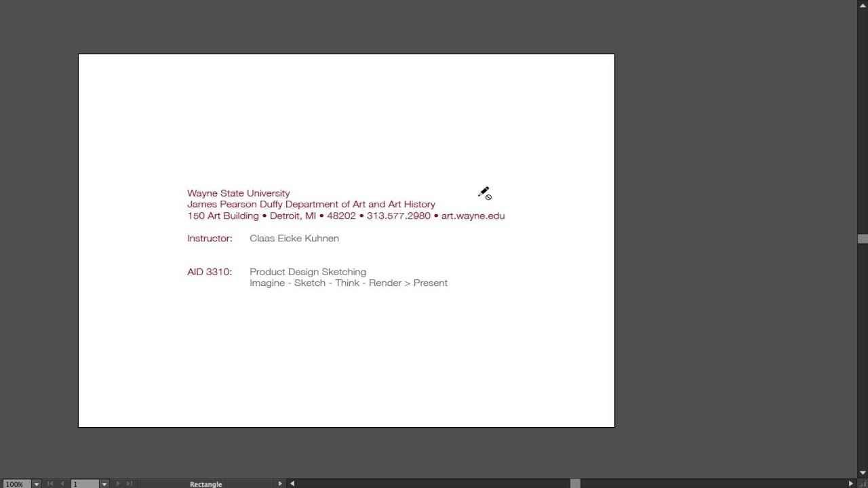The width and height of the screenshot is (868, 488).
Task: Open the status bar options arrow
Action: point(280,483)
